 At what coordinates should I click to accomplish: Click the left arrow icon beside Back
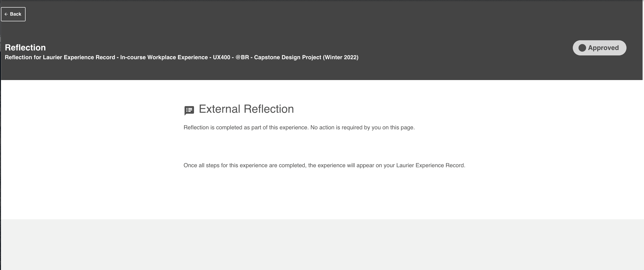(x=6, y=14)
